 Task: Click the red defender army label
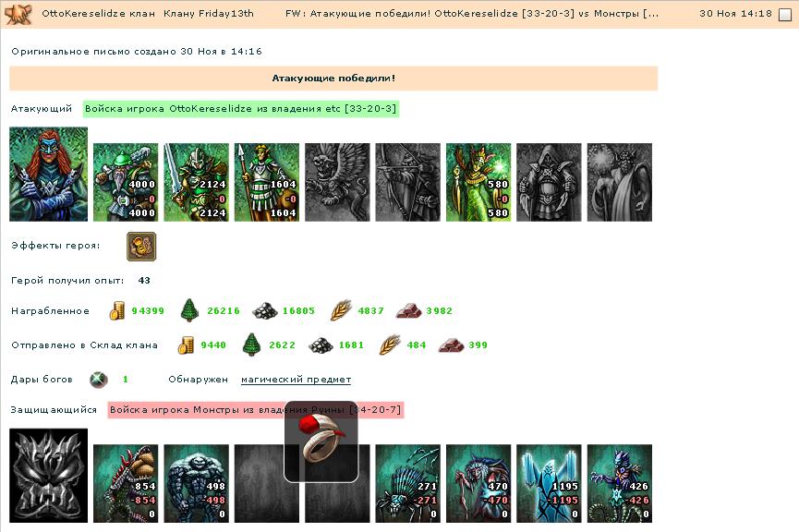[x=256, y=410]
